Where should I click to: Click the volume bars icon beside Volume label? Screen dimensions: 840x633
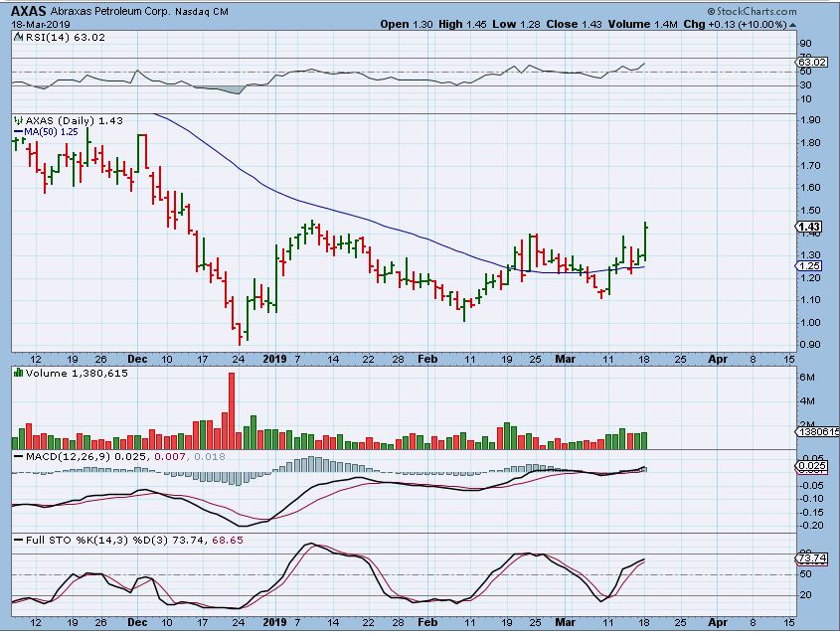(x=18, y=373)
